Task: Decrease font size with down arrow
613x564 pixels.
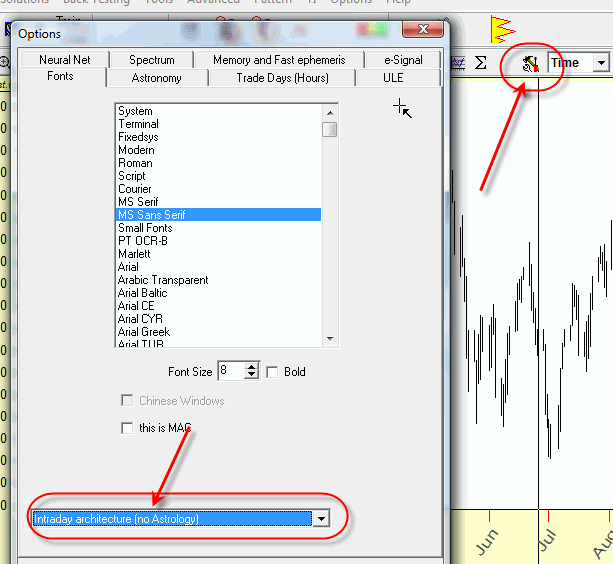Action: pos(251,376)
